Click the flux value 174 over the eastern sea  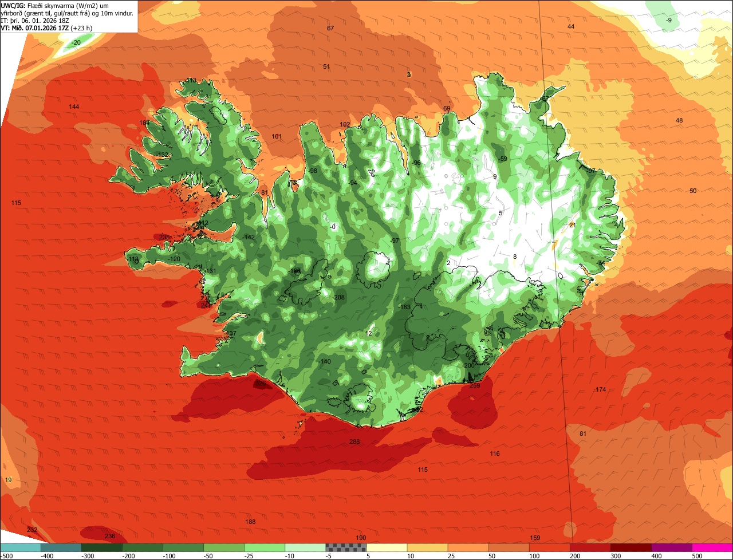[x=601, y=389]
